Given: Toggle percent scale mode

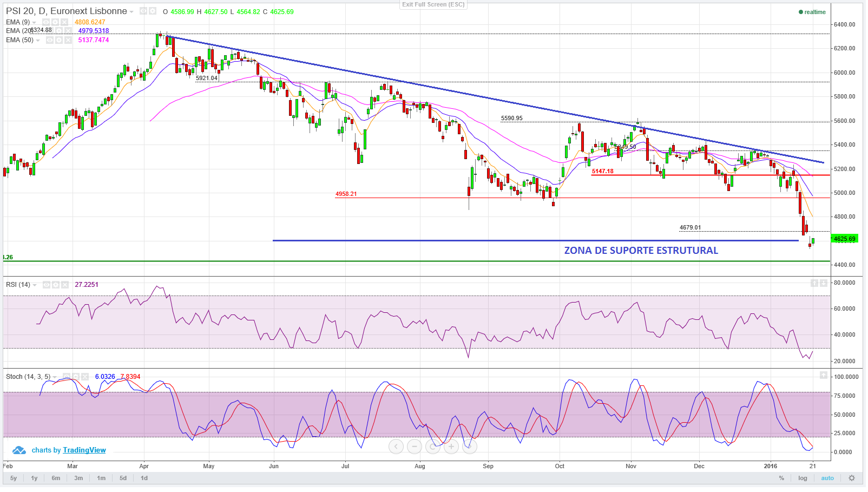Looking at the screenshot, I should [x=781, y=478].
